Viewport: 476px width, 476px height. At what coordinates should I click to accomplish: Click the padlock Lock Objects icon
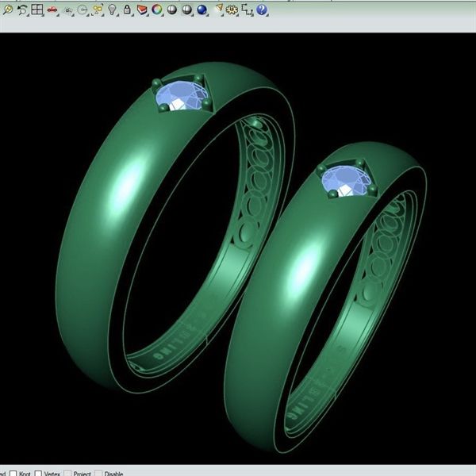pos(127,10)
